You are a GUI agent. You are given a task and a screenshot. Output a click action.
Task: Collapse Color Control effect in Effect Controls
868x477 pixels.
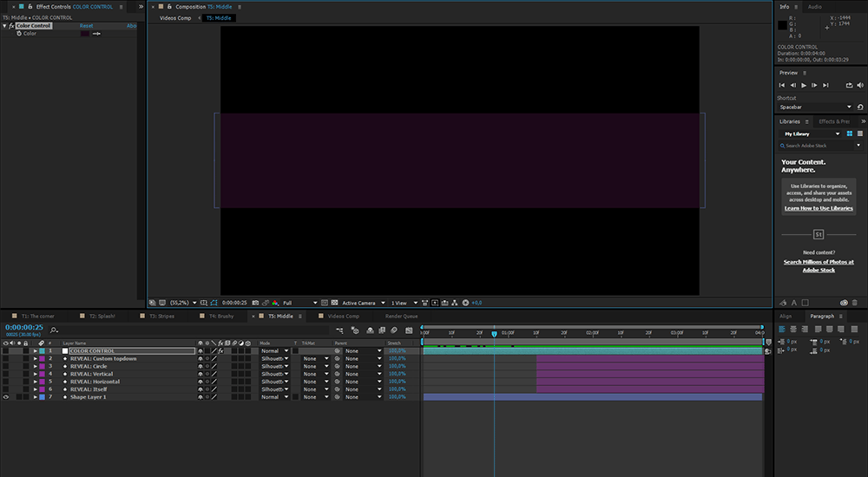coord(4,26)
